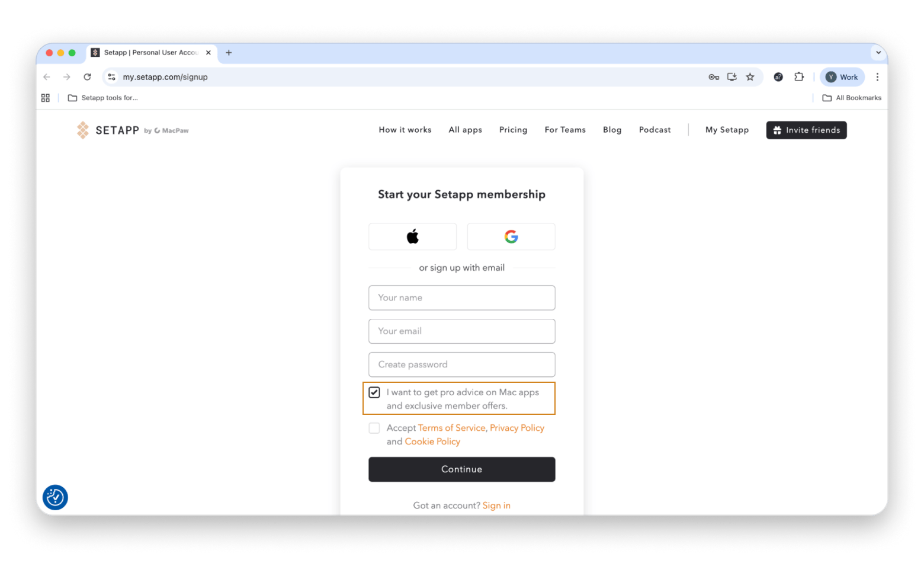Open the Work profile button

(x=842, y=77)
